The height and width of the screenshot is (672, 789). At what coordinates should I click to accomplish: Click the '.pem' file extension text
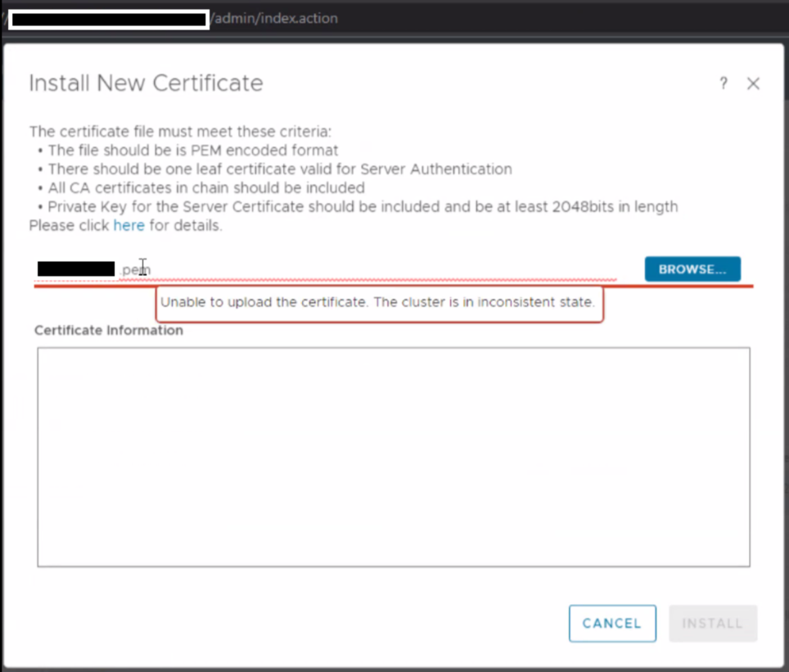pyautogui.click(x=136, y=269)
